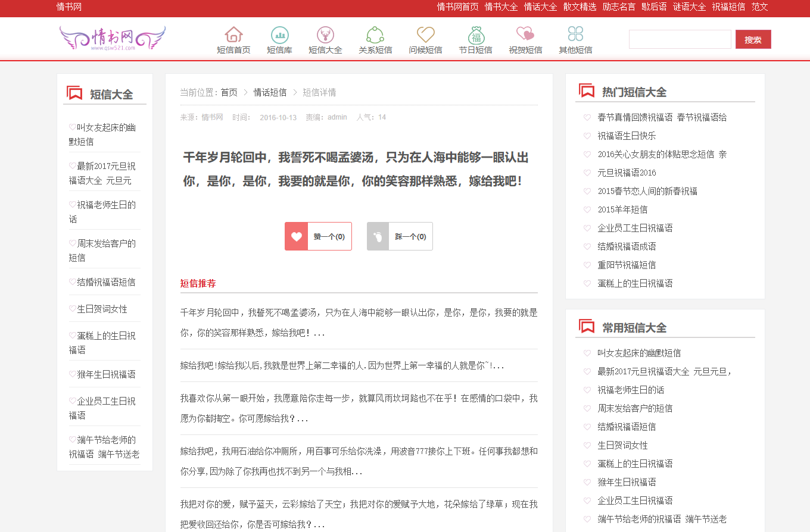Open recommended message starting 我把对你的爱，赋予蓝天
The width and height of the screenshot is (810, 532).
pos(359,514)
